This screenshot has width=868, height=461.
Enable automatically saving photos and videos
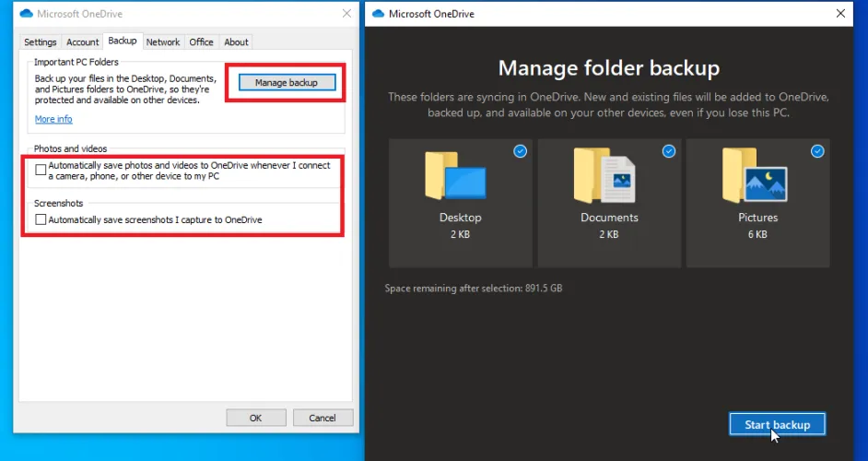coord(41,170)
